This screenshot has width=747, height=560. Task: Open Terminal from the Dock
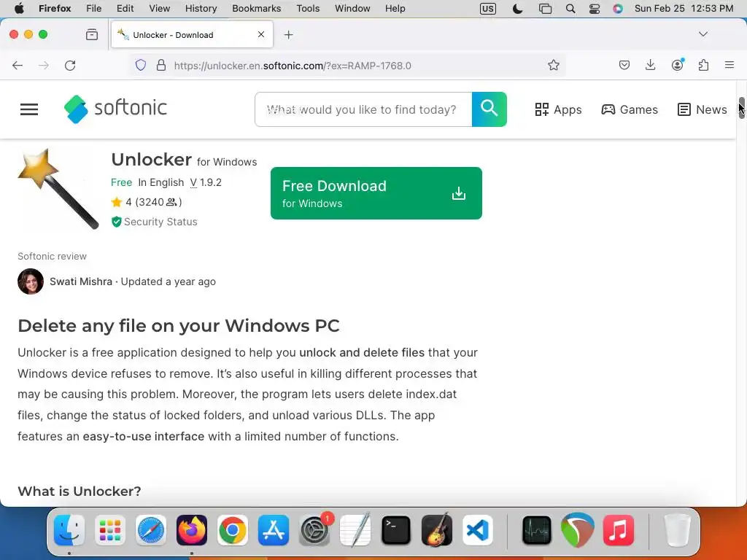tap(396, 530)
